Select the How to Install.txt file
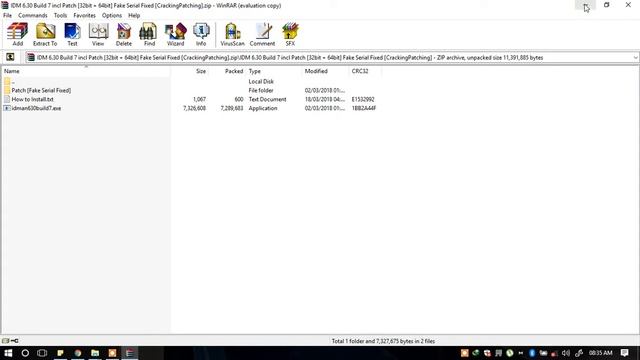This screenshot has height=360, width=640. (32, 99)
